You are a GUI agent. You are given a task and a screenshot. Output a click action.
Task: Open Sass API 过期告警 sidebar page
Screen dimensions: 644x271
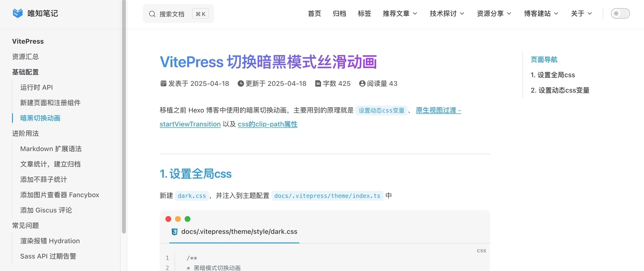pos(48,256)
